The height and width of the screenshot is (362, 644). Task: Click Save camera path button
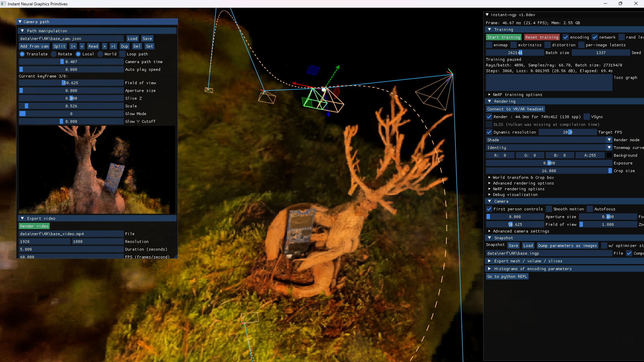click(147, 39)
